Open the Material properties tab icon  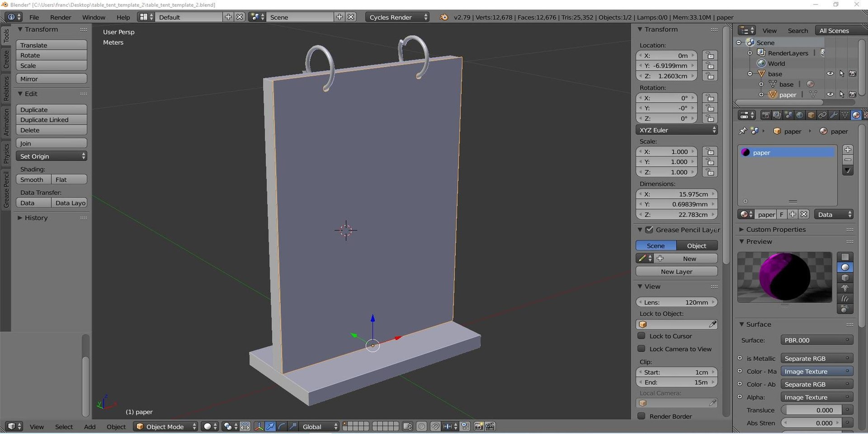tap(856, 115)
